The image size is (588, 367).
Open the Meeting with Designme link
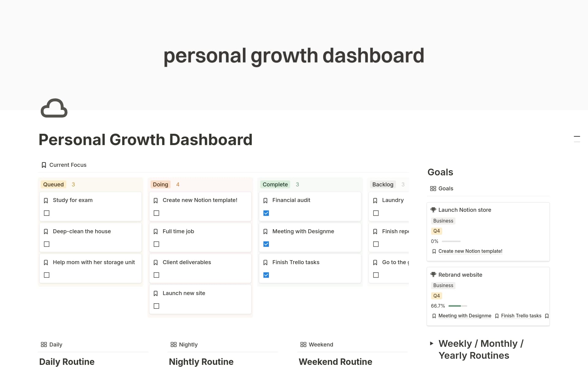point(465,316)
